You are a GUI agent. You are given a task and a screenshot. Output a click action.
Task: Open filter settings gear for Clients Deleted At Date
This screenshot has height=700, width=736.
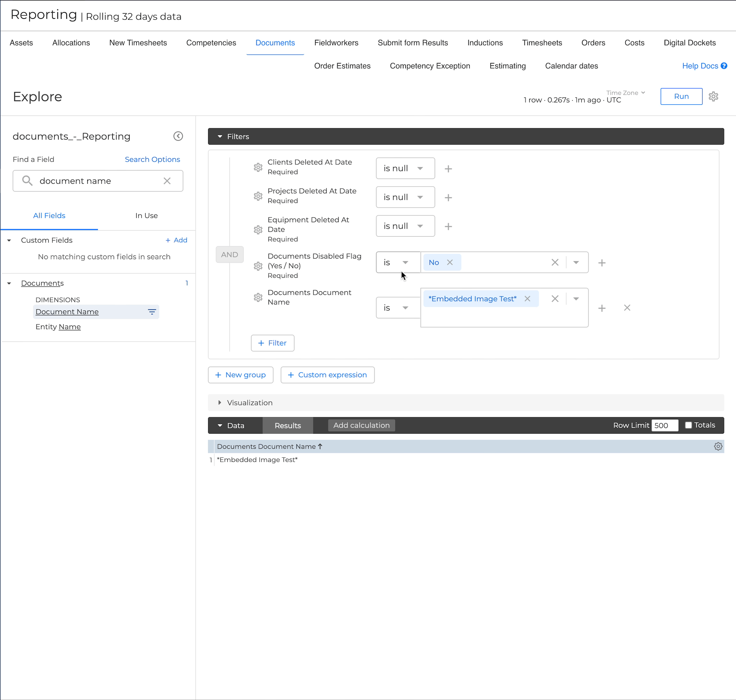tap(258, 167)
